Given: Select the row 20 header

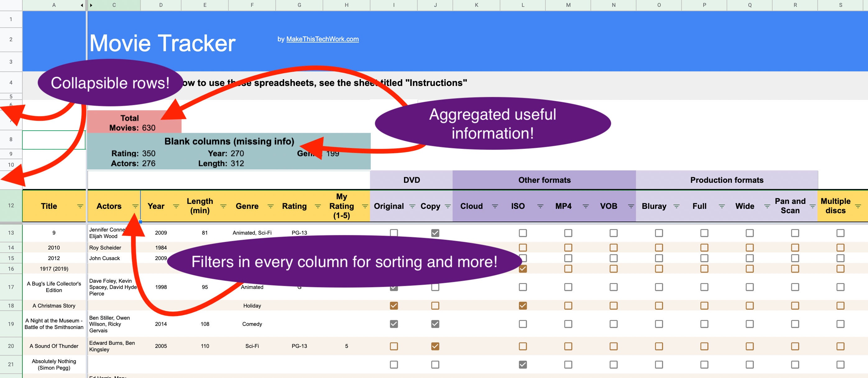Looking at the screenshot, I should pos(11,346).
